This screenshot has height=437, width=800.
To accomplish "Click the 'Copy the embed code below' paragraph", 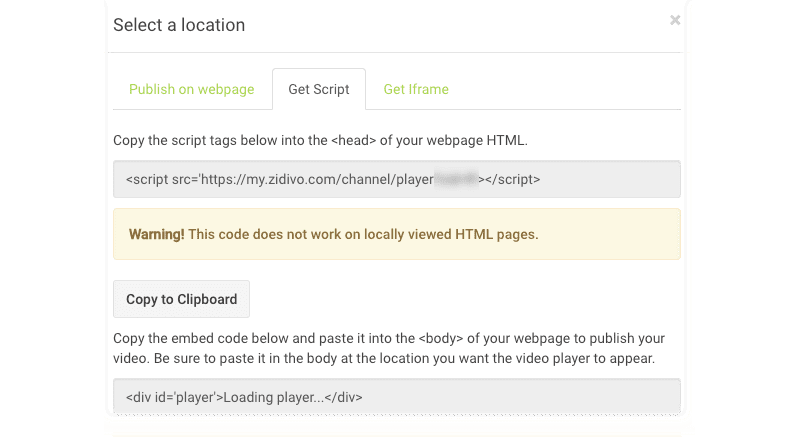I will pyautogui.click(x=388, y=348).
